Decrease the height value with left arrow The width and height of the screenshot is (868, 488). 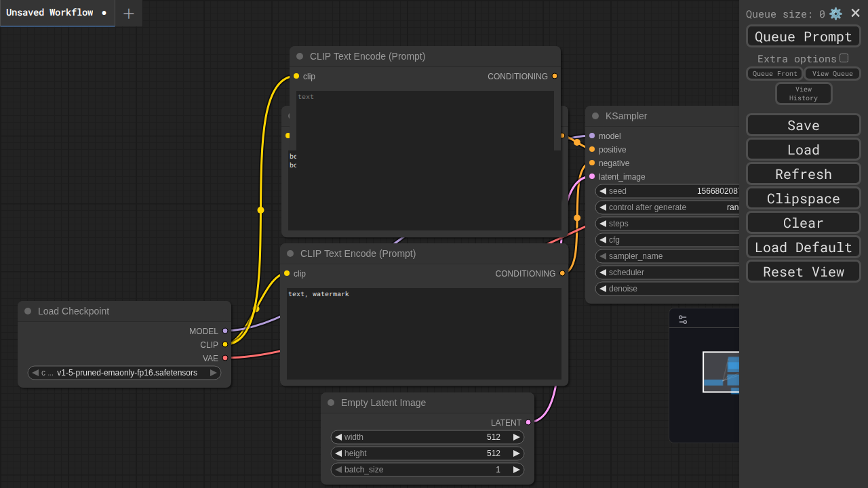pyautogui.click(x=338, y=453)
